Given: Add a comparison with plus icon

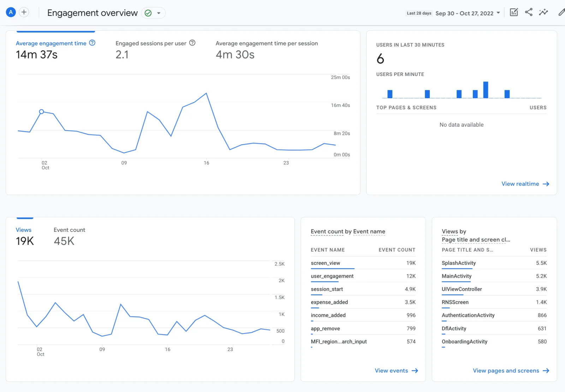Looking at the screenshot, I should 24,12.
